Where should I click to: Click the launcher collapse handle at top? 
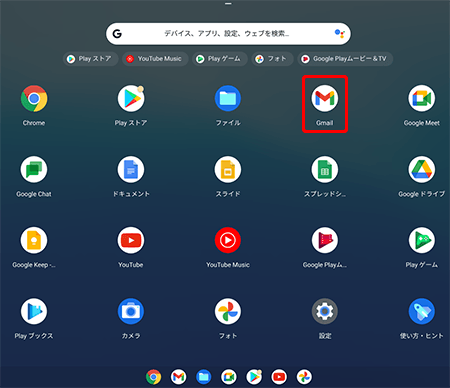[x=228, y=4]
